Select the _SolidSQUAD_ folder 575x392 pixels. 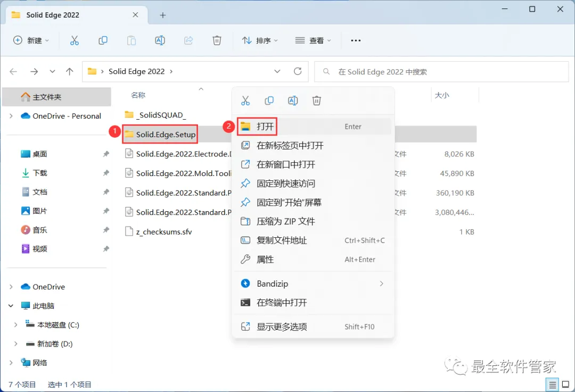(x=155, y=115)
